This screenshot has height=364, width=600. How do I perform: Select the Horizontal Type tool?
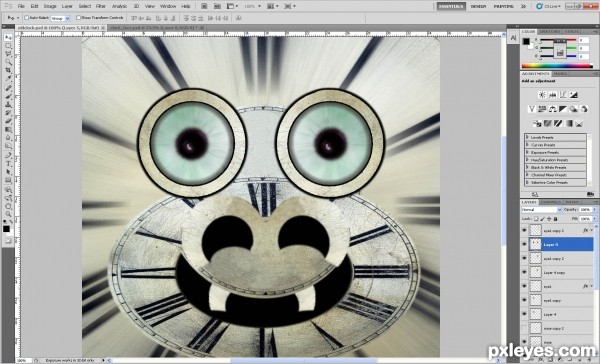8,164
